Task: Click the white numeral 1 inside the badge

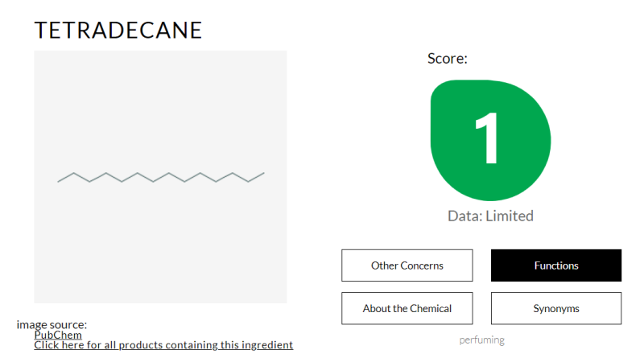Action: tap(487, 138)
